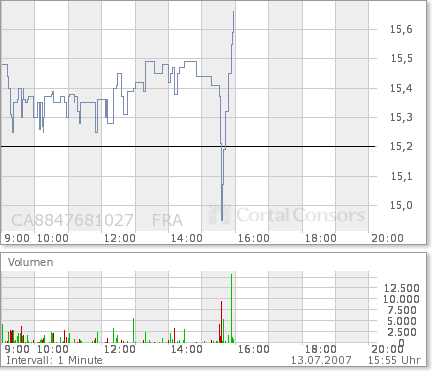This screenshot has height=372, width=432.
Task: Click 16:00 on the volume chart time axis
Action: (x=254, y=349)
